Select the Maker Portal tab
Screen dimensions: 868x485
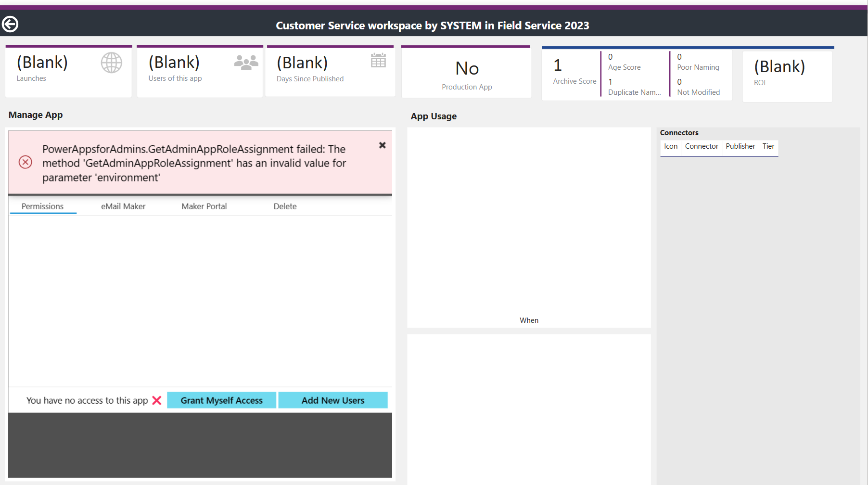click(204, 206)
